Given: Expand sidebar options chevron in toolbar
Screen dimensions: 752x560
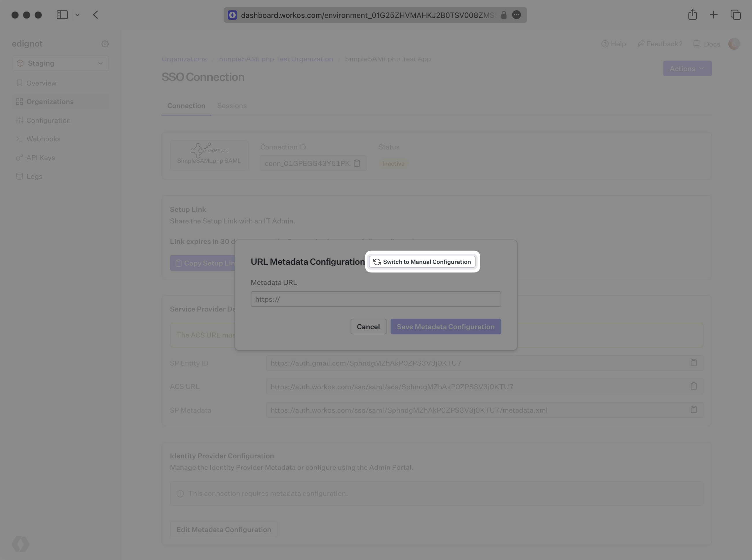Looking at the screenshot, I should (77, 15).
